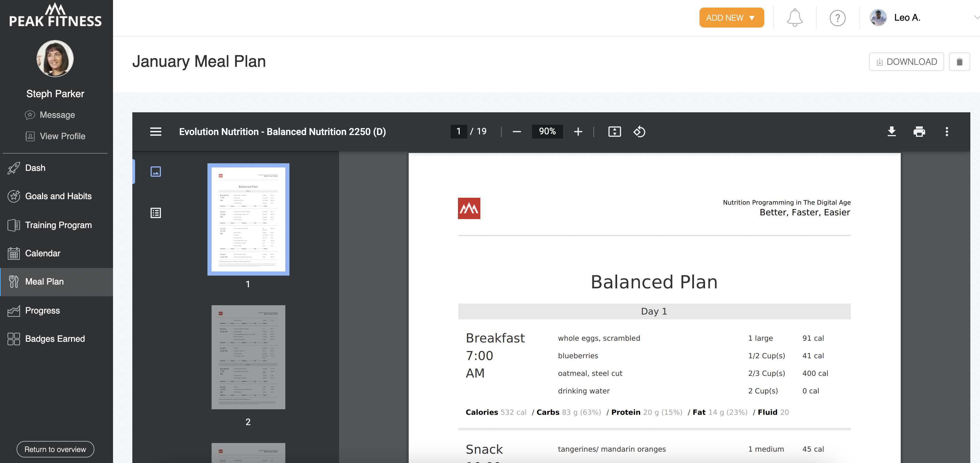The height and width of the screenshot is (463, 980).
Task: Open the help question mark icon
Action: (x=837, y=18)
